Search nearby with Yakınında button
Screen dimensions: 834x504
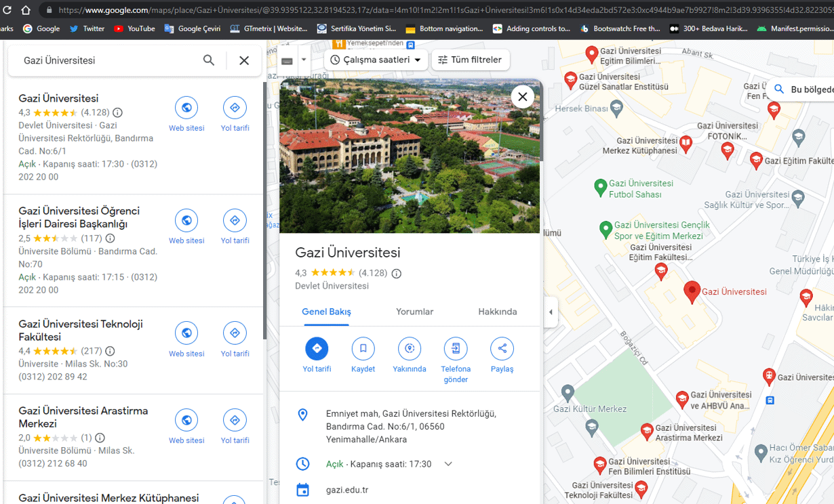click(x=410, y=356)
